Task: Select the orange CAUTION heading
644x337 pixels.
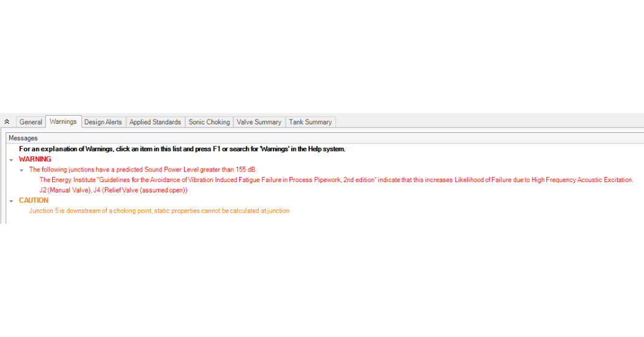Action: (34, 200)
